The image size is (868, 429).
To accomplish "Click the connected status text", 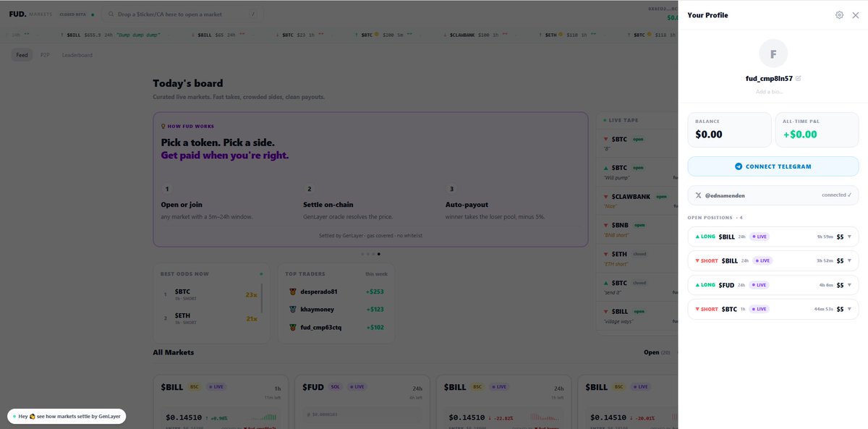I will point(836,195).
